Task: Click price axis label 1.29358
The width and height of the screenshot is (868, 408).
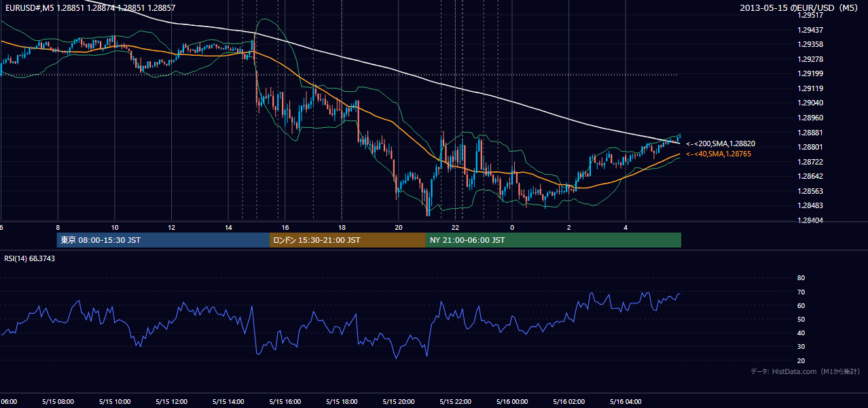Action: tap(810, 44)
